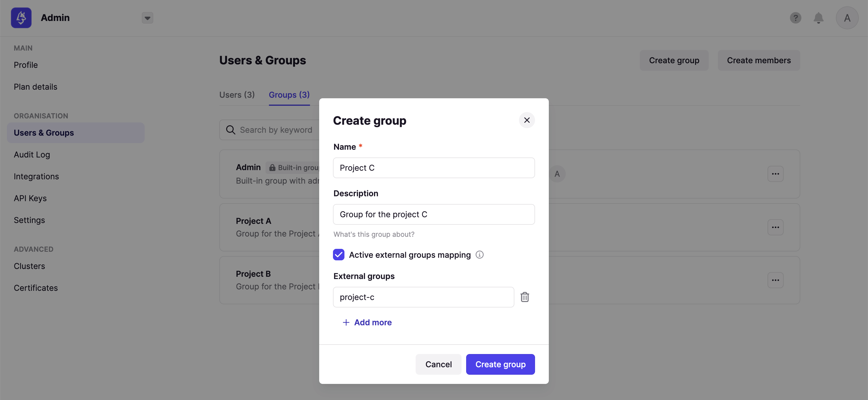This screenshot has width=868, height=400.
Task: Click the Description text field
Action: tap(434, 214)
